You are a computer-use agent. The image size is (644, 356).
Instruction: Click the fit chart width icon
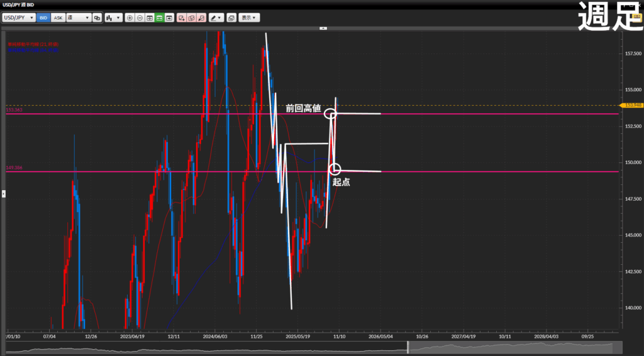click(150, 18)
